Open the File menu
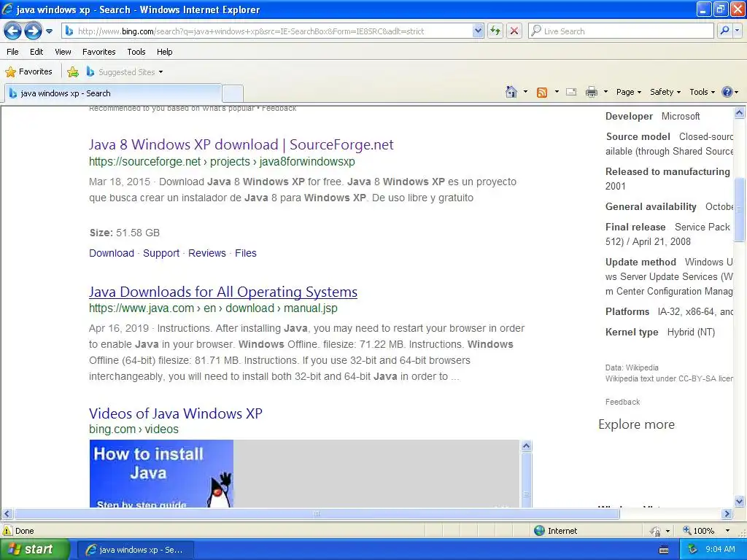747x560 pixels. [12, 52]
